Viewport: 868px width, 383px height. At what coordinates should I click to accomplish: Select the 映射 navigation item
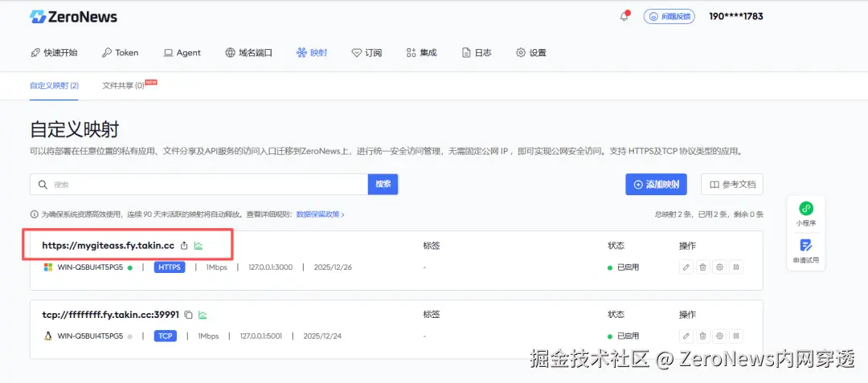[312, 52]
